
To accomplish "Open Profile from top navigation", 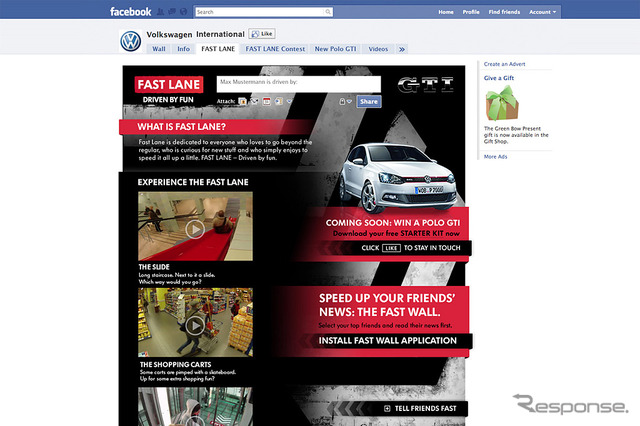I will pyautogui.click(x=471, y=12).
